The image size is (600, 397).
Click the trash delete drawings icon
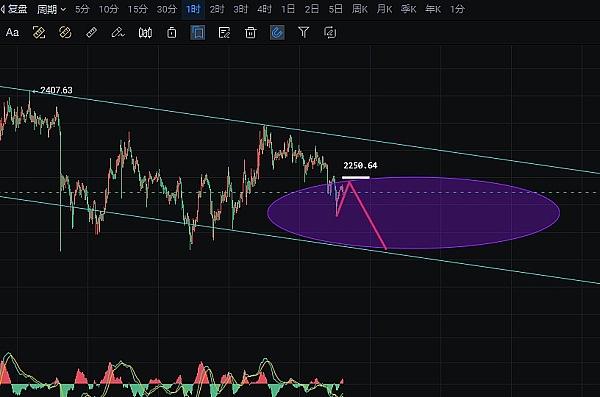pos(250,33)
